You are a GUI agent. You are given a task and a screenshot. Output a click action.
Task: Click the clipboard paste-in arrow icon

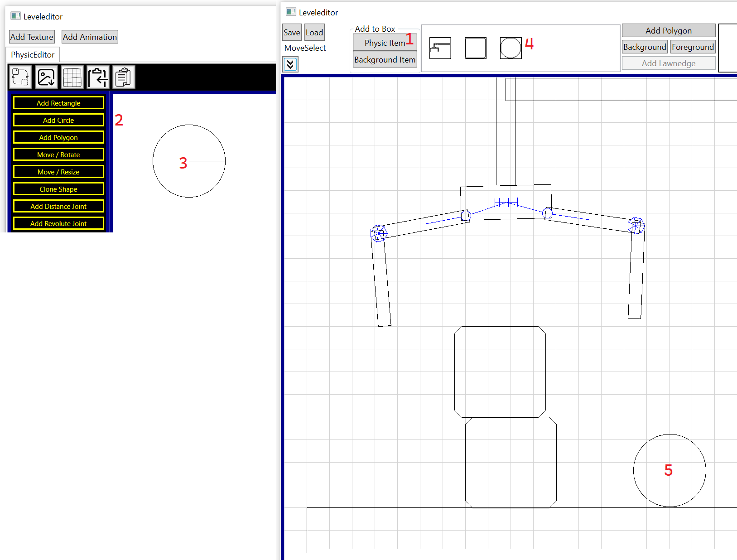(98, 77)
